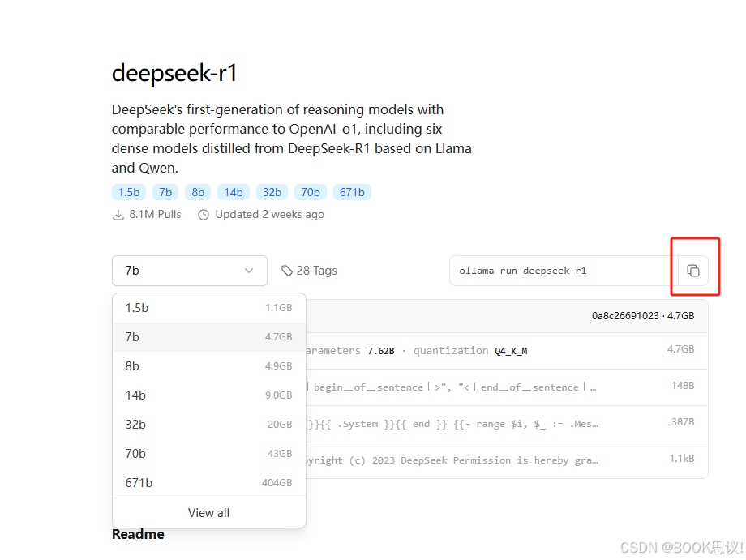Screen dimensions: 746x560
Task: Choose 1.5b 1.1GB from dropdown list
Action: click(x=209, y=308)
